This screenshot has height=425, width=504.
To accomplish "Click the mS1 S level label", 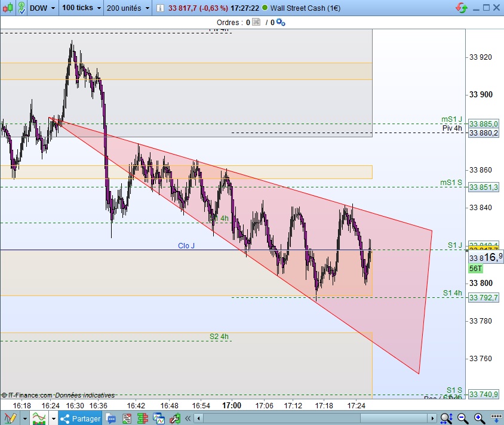I will 451,183.
